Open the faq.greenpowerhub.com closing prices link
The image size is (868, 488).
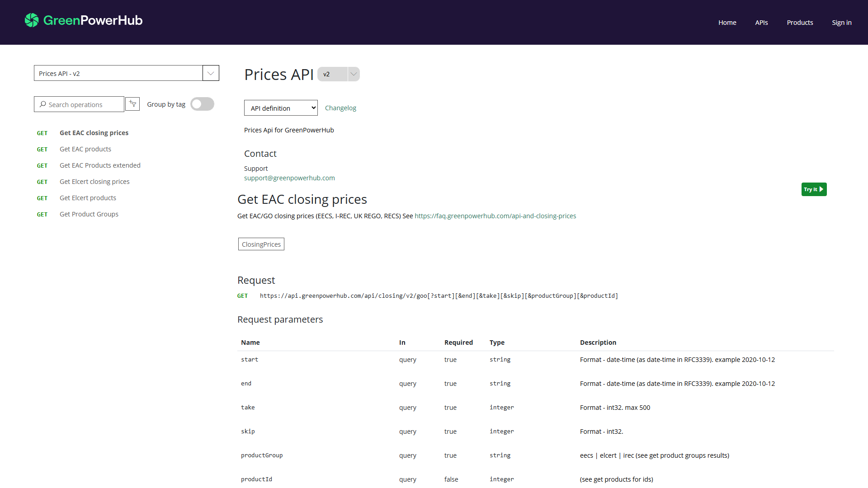(x=495, y=216)
